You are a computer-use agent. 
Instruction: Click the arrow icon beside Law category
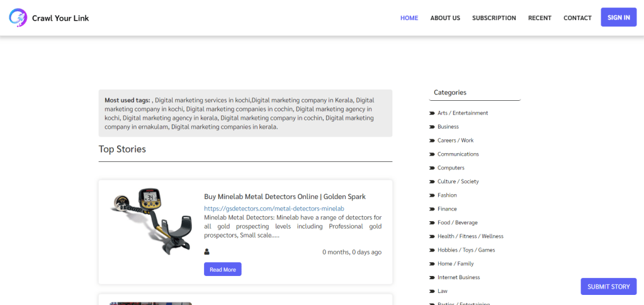432,291
